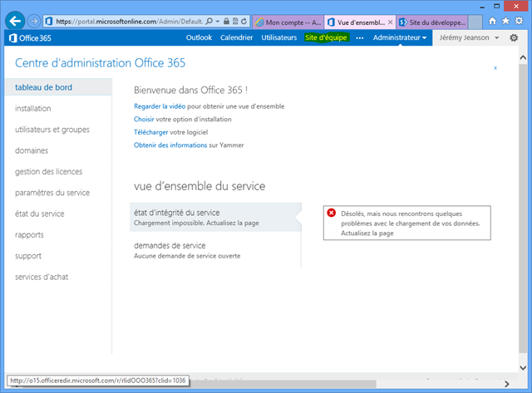Click Aucune demande de service ouverte text
The width and height of the screenshot is (532, 393).
coord(187,256)
